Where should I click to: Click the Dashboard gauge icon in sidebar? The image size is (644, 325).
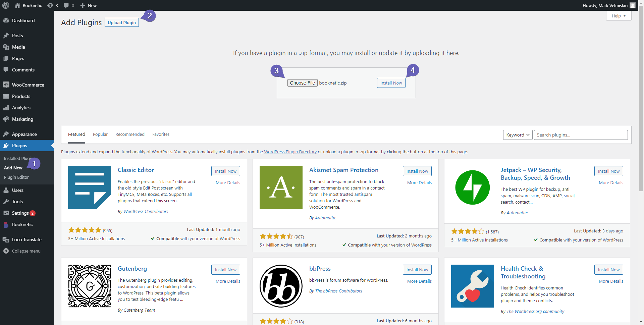pos(6,20)
